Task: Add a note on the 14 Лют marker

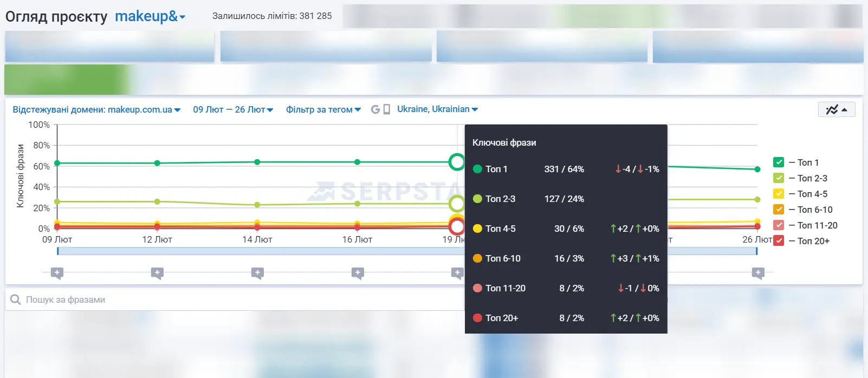Action: (257, 273)
